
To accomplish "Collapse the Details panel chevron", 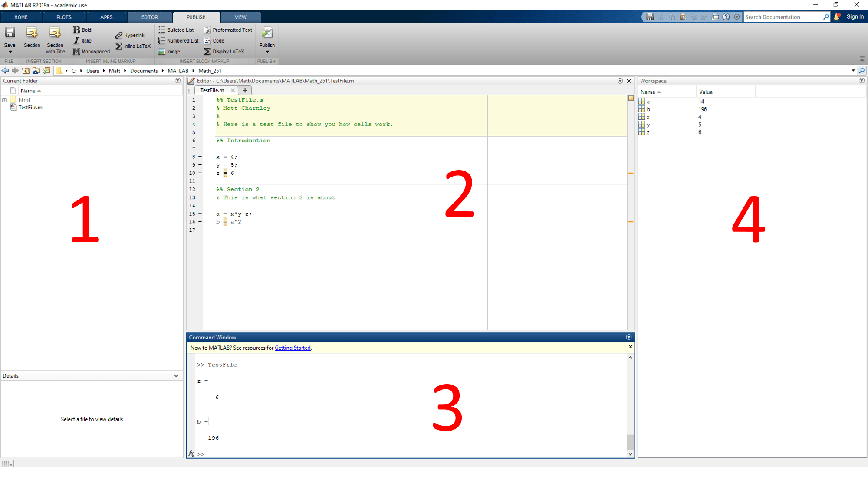I will click(176, 376).
